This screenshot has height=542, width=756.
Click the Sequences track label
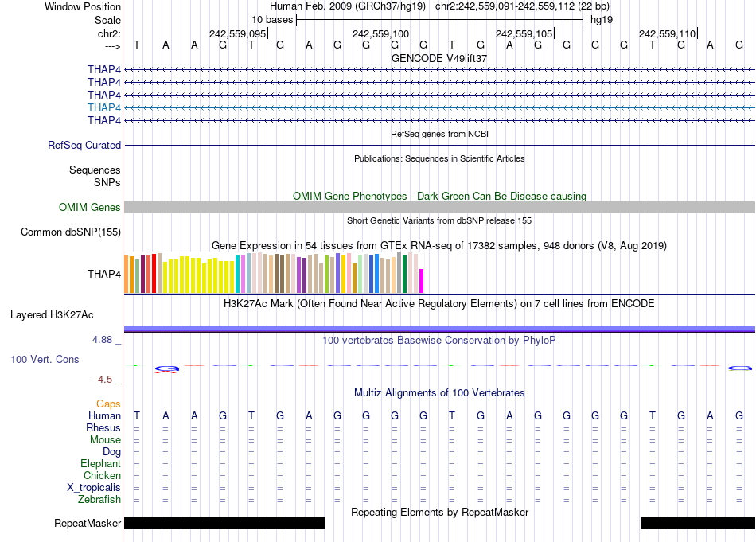(x=95, y=170)
